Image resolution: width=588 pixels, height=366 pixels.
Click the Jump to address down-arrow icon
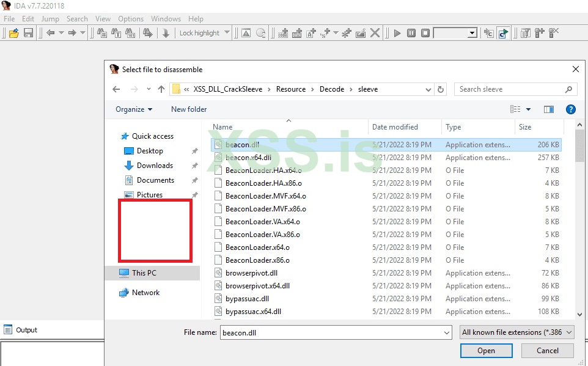[166, 33]
